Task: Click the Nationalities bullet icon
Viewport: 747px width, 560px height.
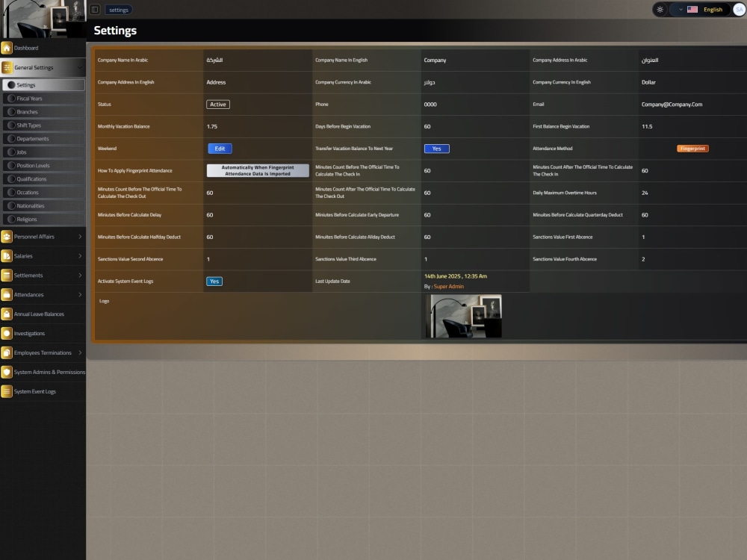Action: tap(11, 206)
